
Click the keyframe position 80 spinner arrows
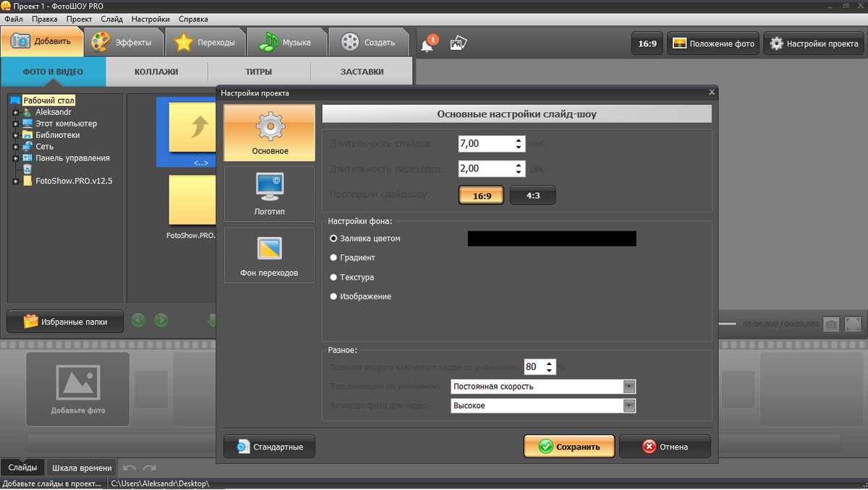tap(550, 367)
